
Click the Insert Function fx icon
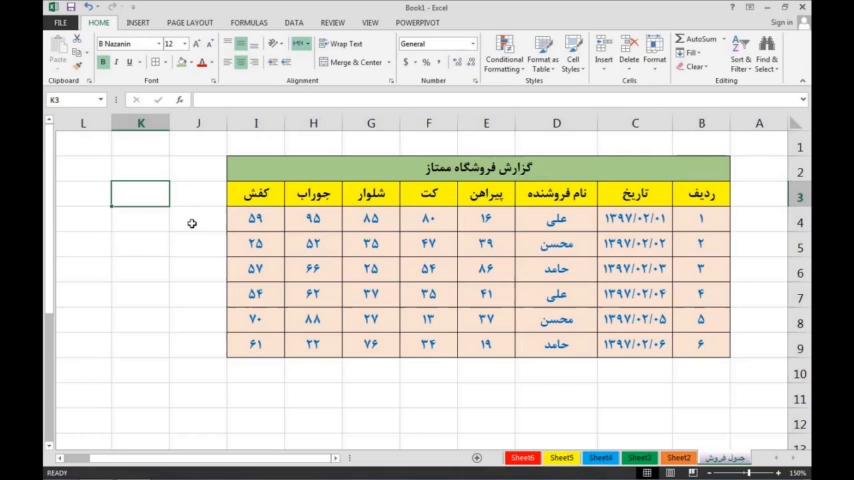tap(180, 100)
